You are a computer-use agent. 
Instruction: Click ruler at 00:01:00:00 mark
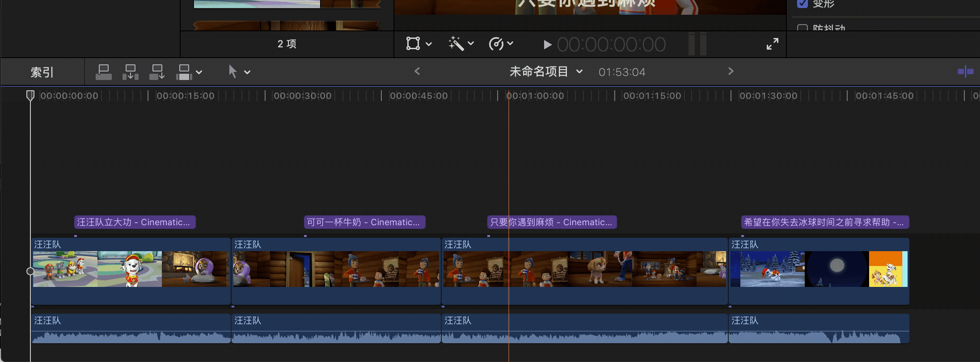pos(535,96)
